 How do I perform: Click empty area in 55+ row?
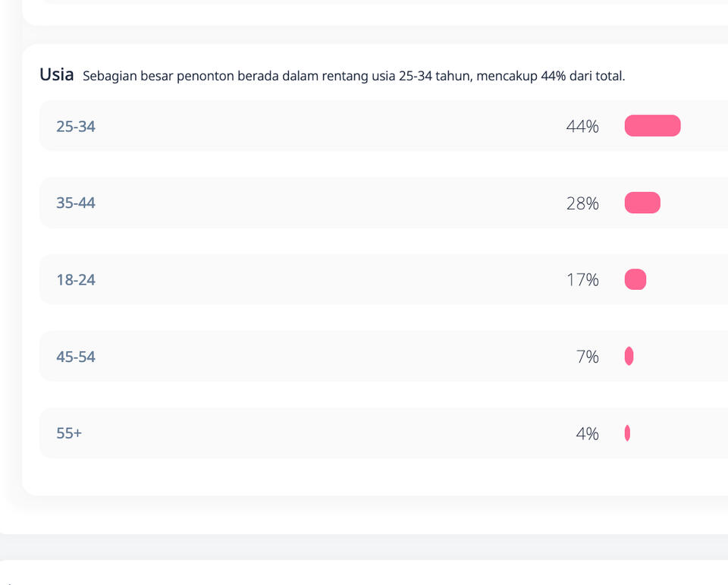tap(325, 433)
